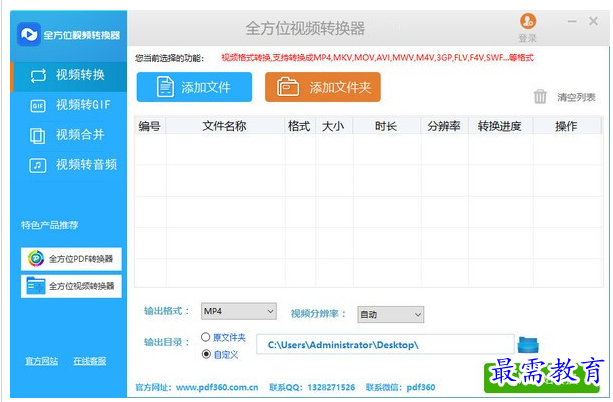Click the video merge icon
This screenshot has width=613, height=402.
pyautogui.click(x=38, y=136)
